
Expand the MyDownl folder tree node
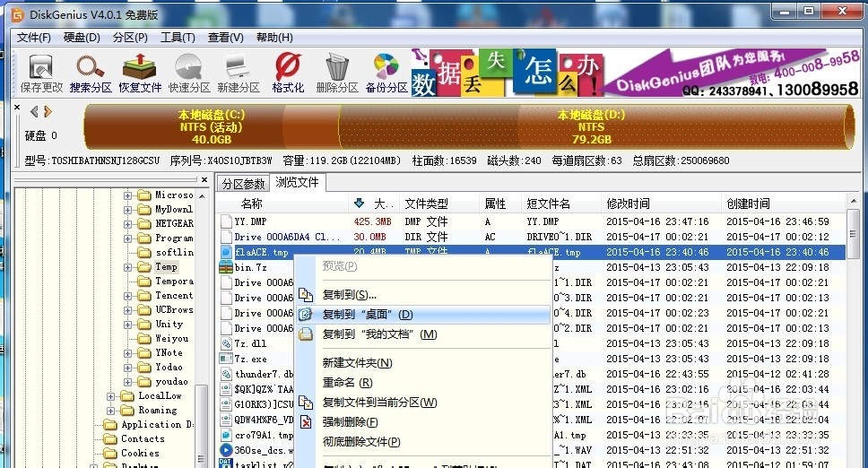tap(128, 210)
